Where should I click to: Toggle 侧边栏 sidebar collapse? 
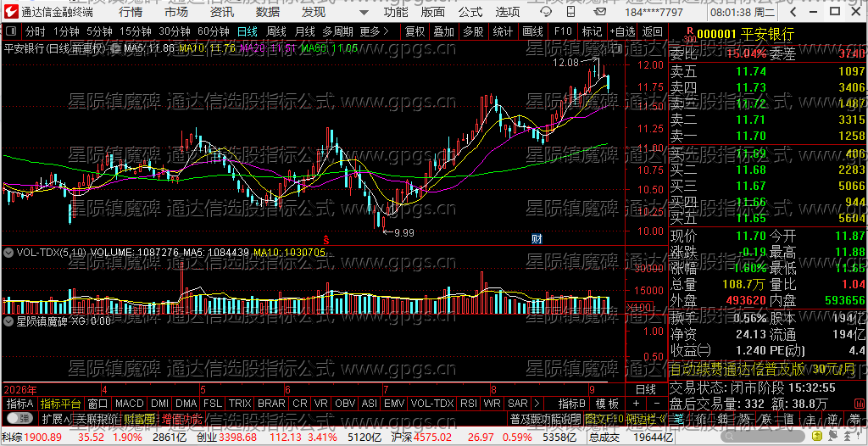pyautogui.click(x=646, y=419)
